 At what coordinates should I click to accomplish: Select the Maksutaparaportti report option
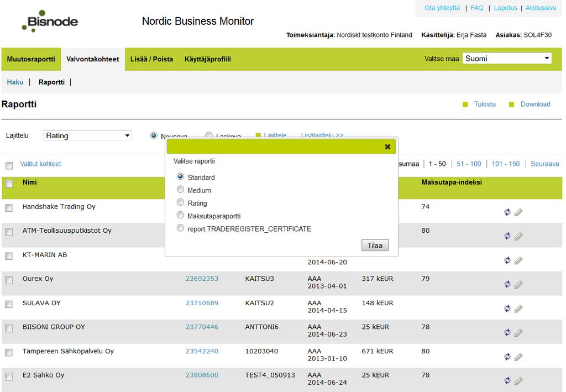point(180,215)
